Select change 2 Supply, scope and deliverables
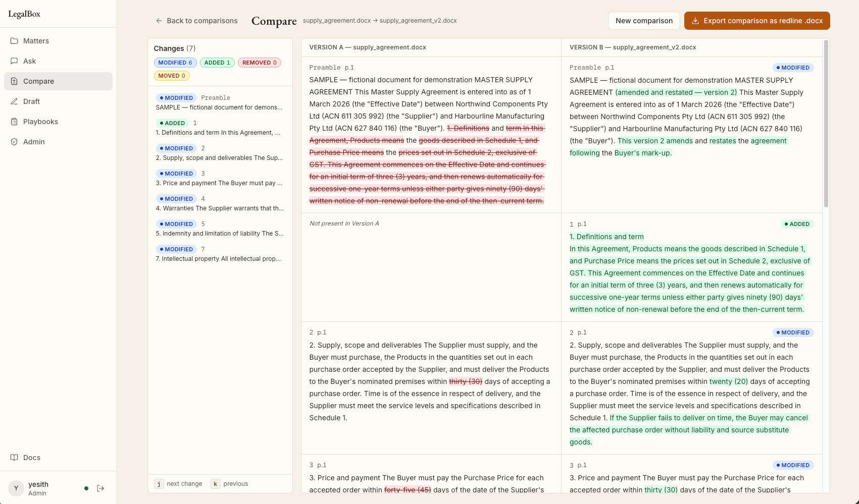This screenshot has height=504, width=859. (x=220, y=153)
